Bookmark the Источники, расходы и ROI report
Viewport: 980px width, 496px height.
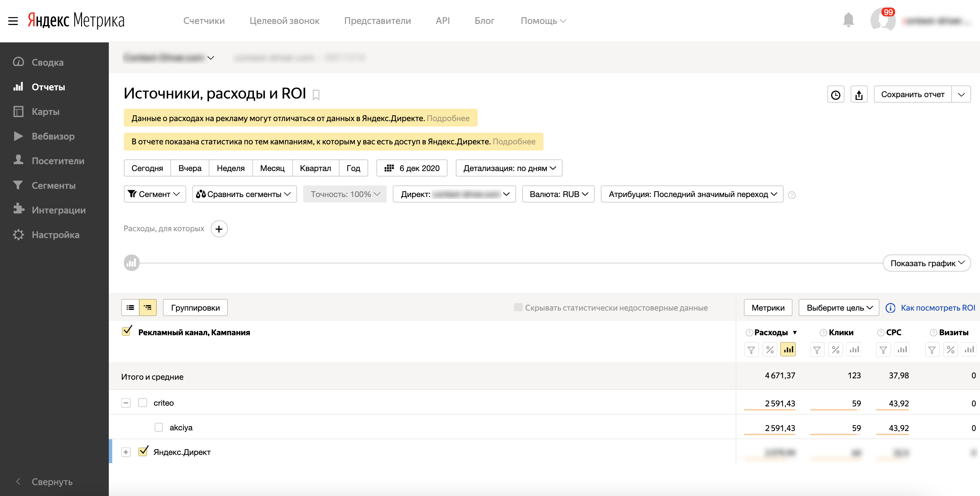[316, 94]
